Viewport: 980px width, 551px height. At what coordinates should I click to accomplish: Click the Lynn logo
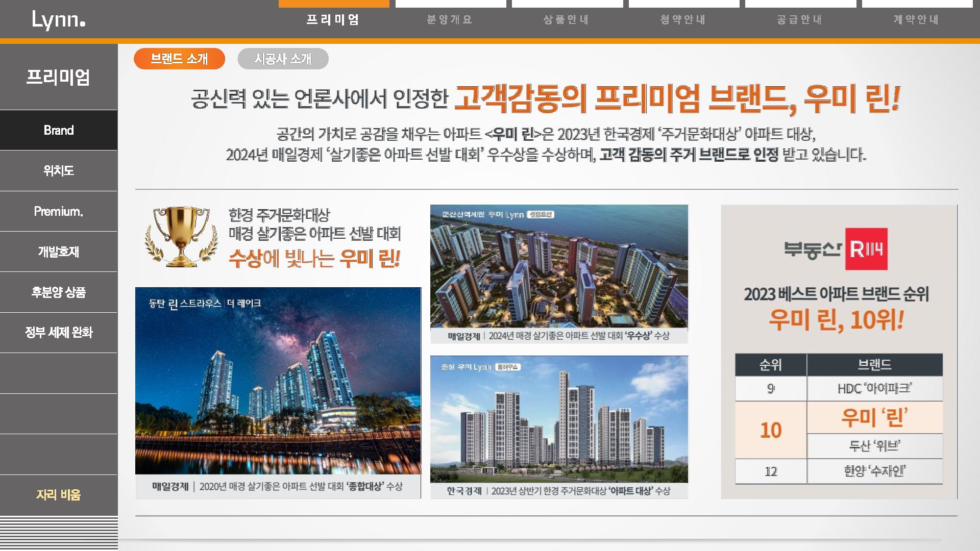(58, 20)
